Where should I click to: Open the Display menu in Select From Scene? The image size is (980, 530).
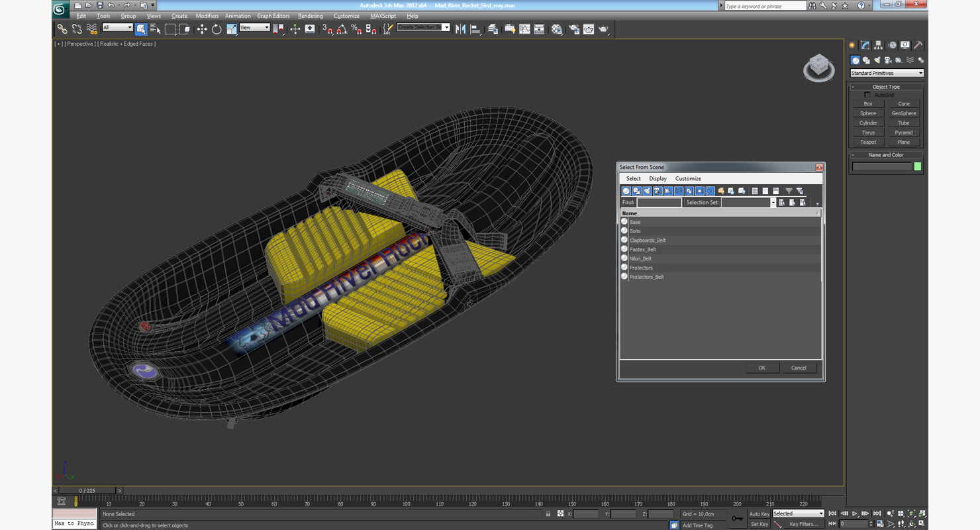click(x=658, y=179)
